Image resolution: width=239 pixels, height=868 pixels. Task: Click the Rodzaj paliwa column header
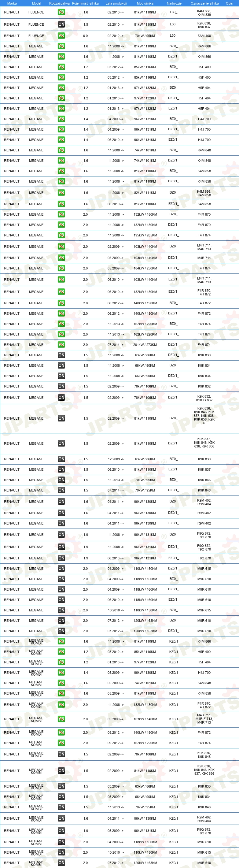(x=59, y=3)
